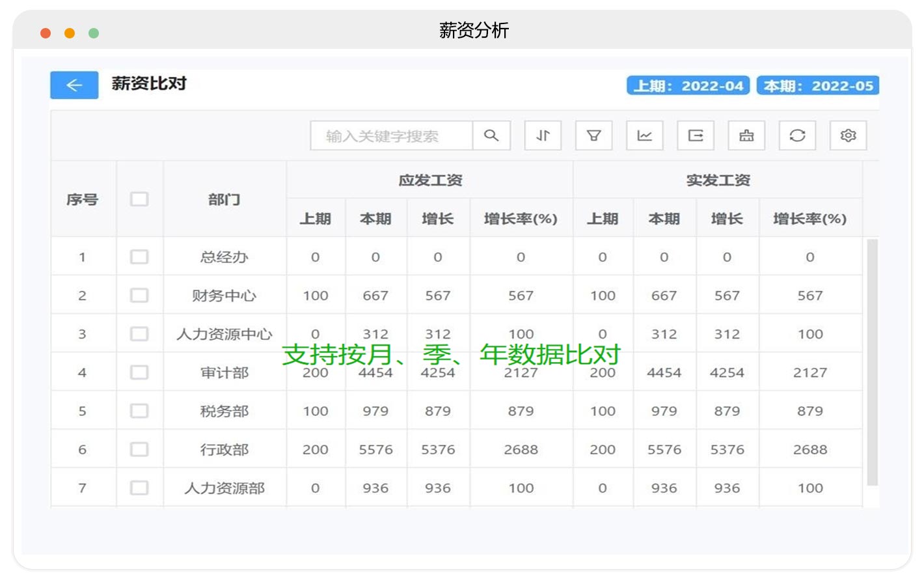Click the macOS red close dot
The width and height of the screenshot is (924, 586).
pos(46,33)
